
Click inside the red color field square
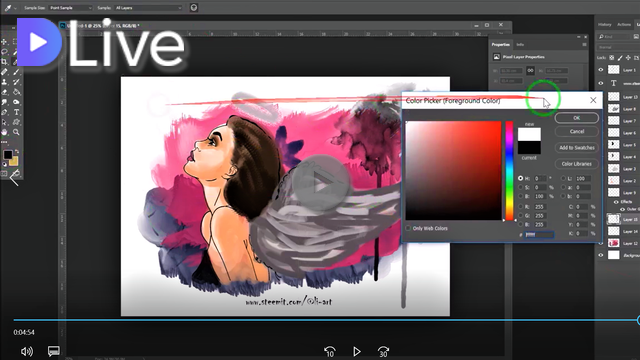453,171
